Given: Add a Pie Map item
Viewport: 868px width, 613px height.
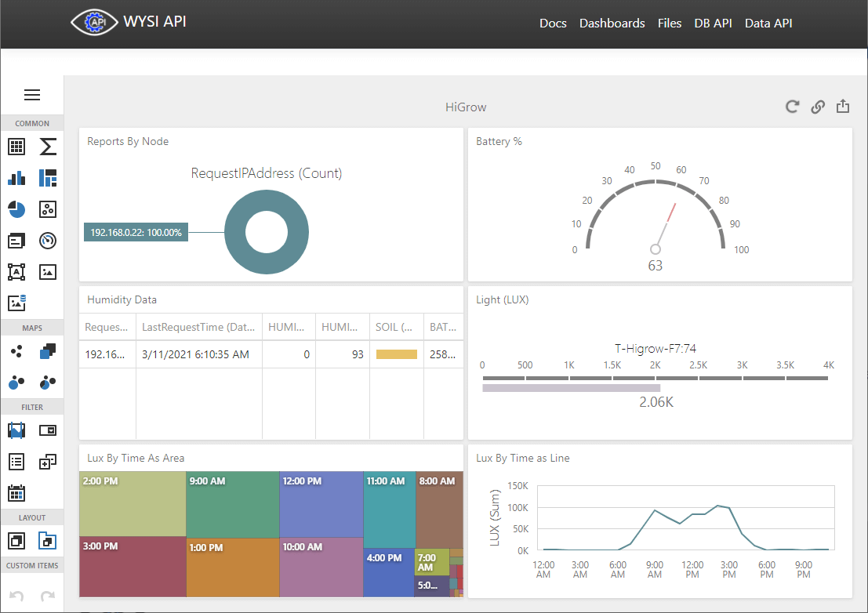Looking at the screenshot, I should (48, 383).
